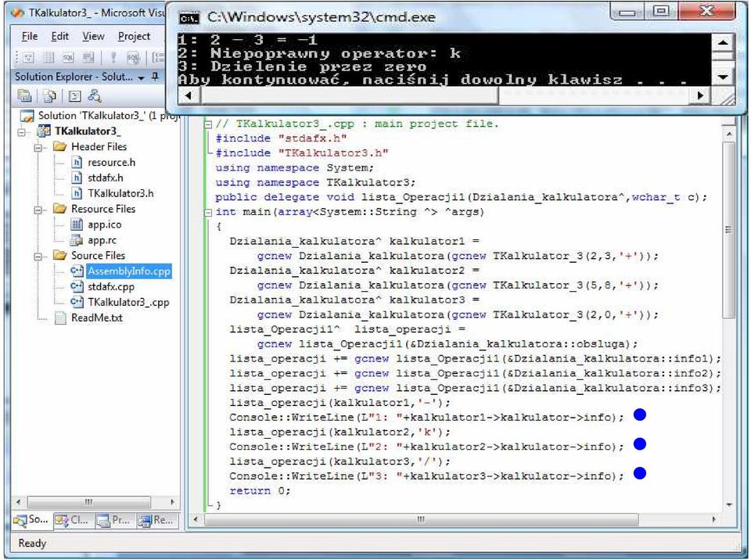Image resolution: width=751 pixels, height=560 pixels.
Task: Collapse the Header Files folder
Action: tap(38, 147)
